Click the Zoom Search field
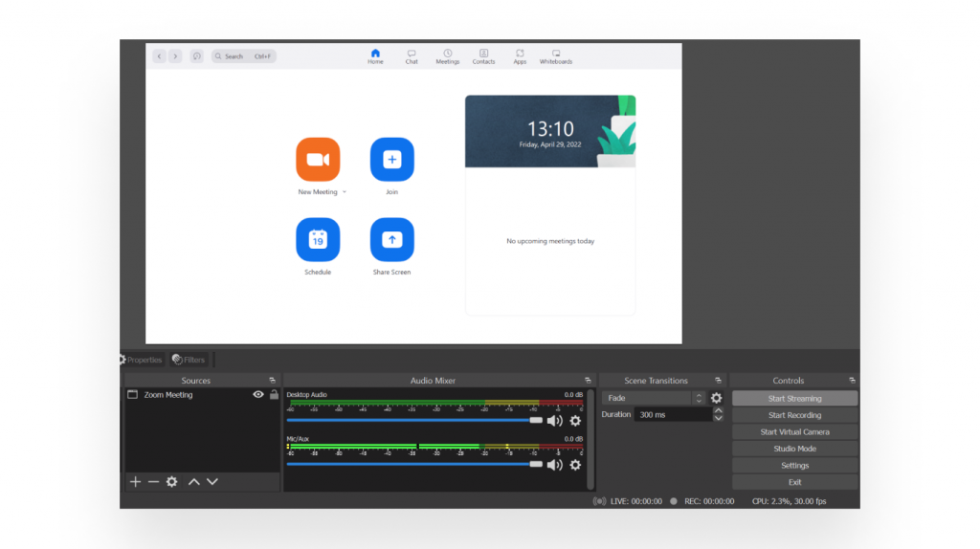Viewport: 980px width, 549px height. (x=244, y=56)
